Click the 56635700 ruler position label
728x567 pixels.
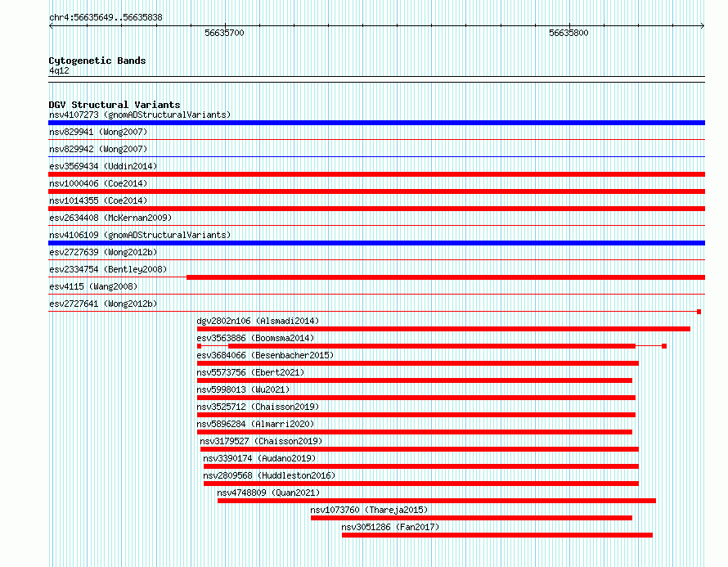224,33
